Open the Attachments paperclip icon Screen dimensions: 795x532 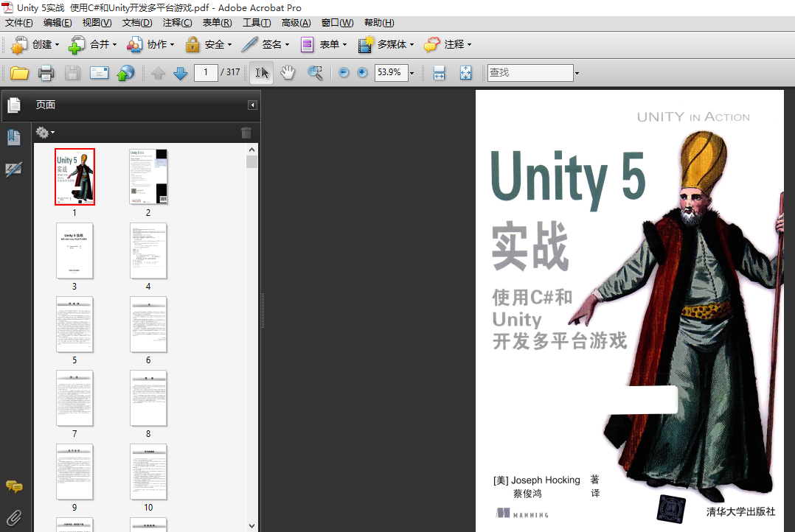14,518
